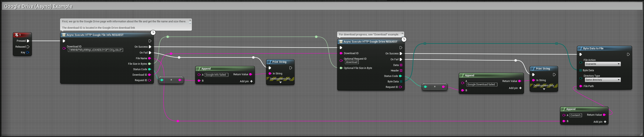Screen dimensions: 644x137
Task: Toggle the pin icon on the download progress comment bubble
Action: click(x=402, y=33)
